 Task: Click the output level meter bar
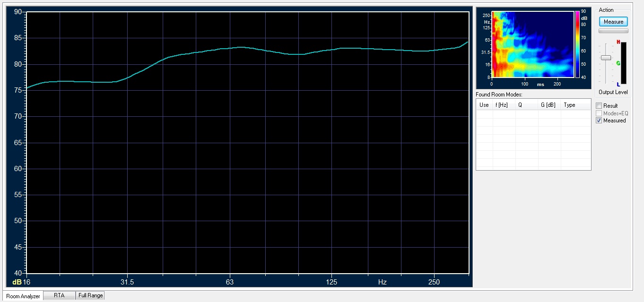coord(623,63)
